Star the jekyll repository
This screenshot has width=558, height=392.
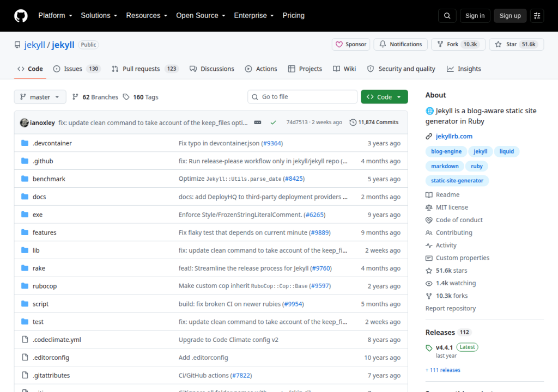point(517,44)
